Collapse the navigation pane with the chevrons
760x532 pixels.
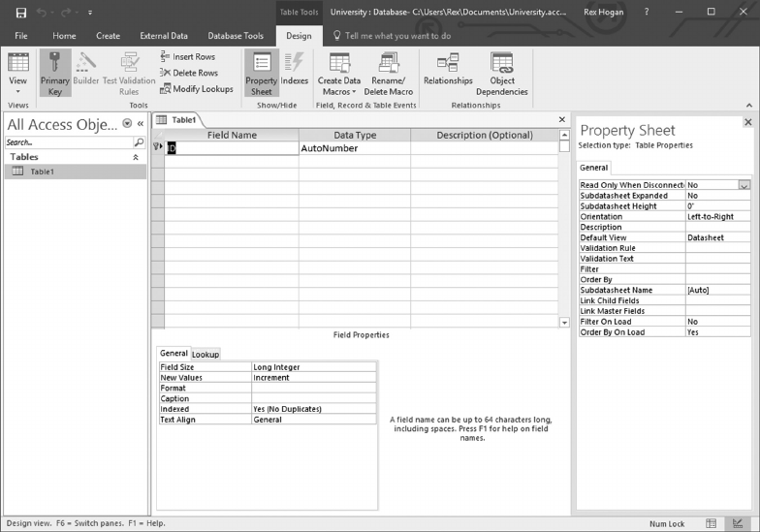pos(141,124)
